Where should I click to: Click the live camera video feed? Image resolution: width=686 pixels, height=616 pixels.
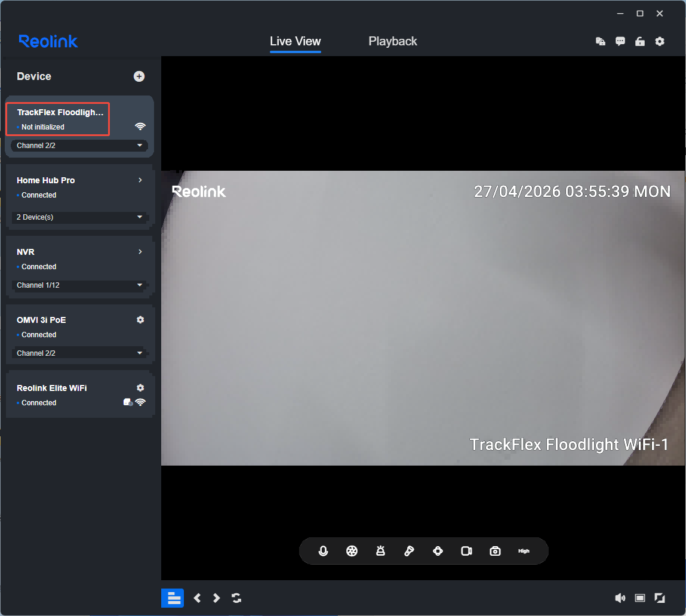(423, 318)
